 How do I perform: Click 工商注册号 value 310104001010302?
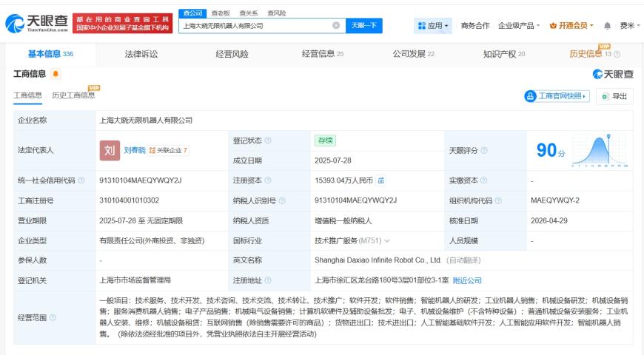129,200
